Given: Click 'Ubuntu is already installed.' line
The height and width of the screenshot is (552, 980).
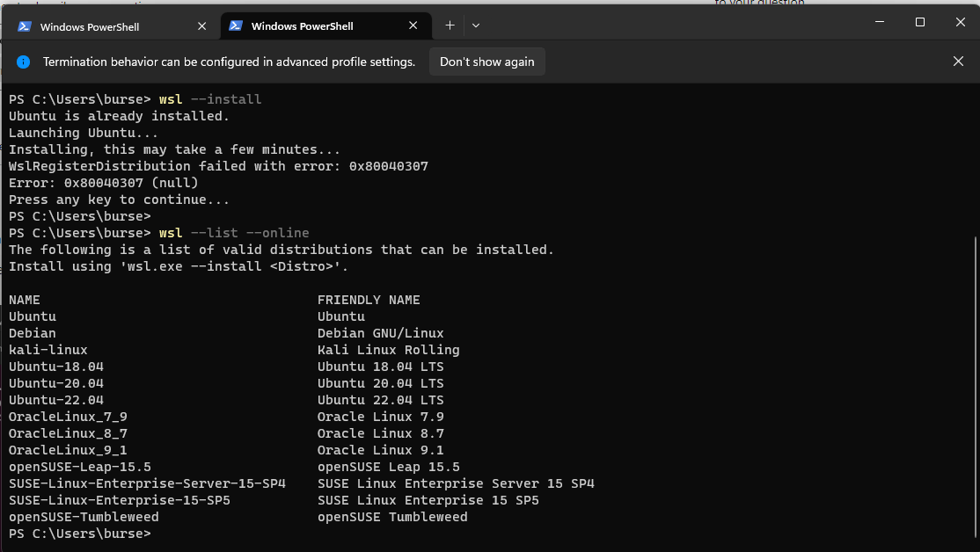Looking at the screenshot, I should [x=119, y=116].
